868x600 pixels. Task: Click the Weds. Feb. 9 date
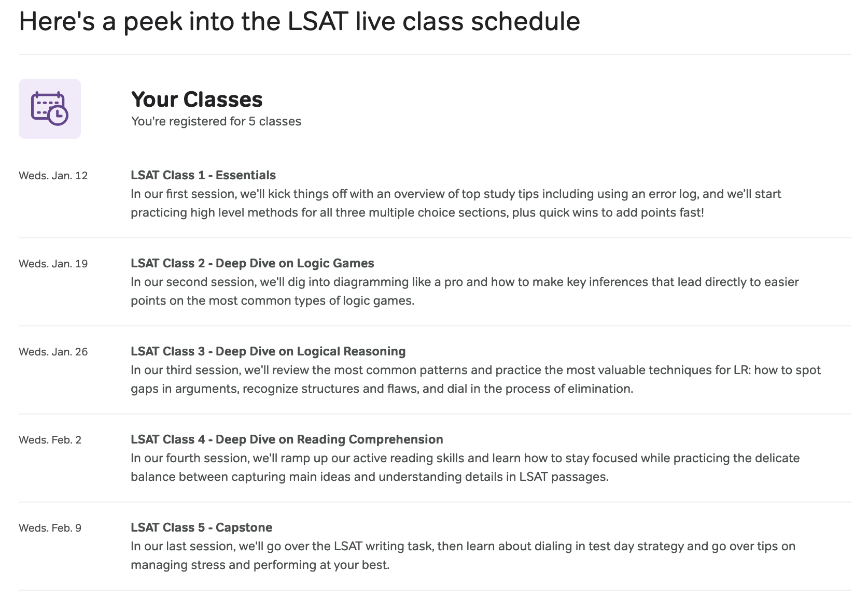point(50,528)
